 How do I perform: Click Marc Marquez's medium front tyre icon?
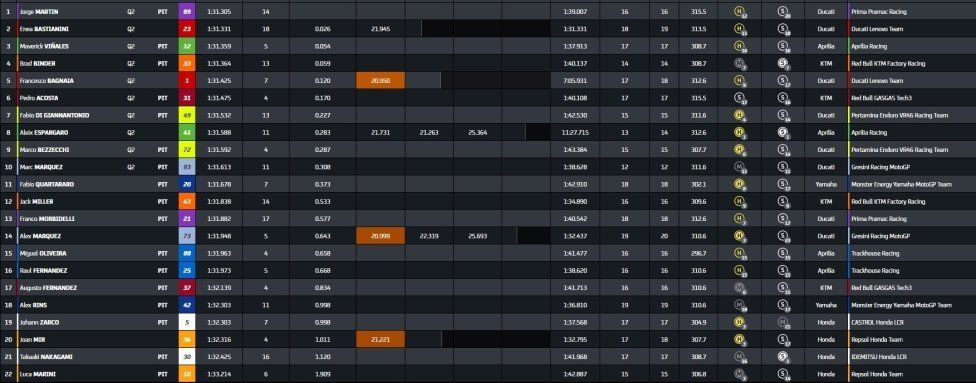coord(739,167)
